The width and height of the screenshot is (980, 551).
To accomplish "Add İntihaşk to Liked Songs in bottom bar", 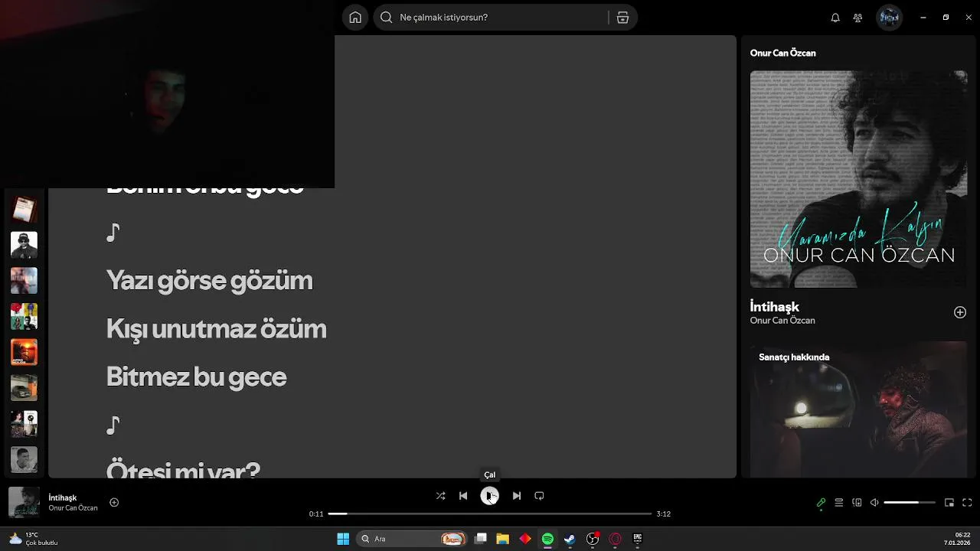I will pyautogui.click(x=114, y=503).
